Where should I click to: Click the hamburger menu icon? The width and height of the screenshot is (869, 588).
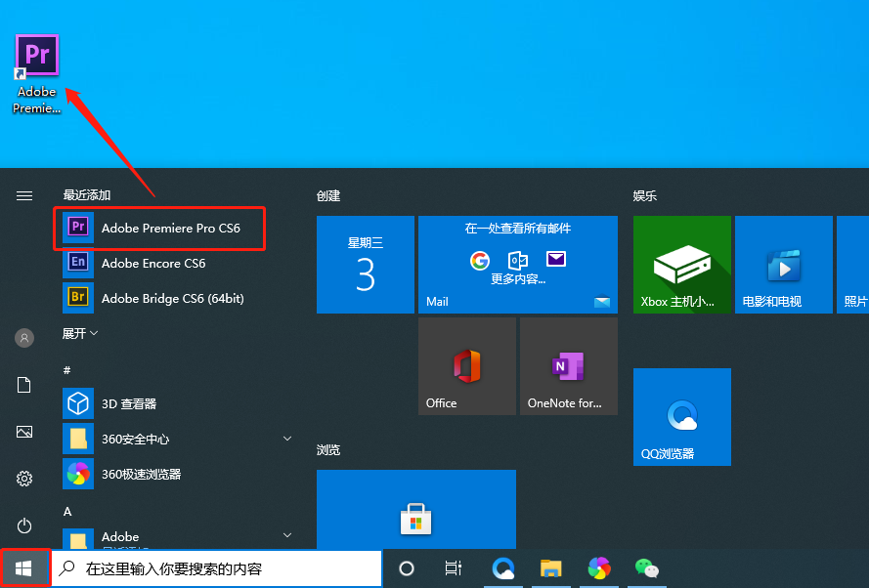point(24,195)
